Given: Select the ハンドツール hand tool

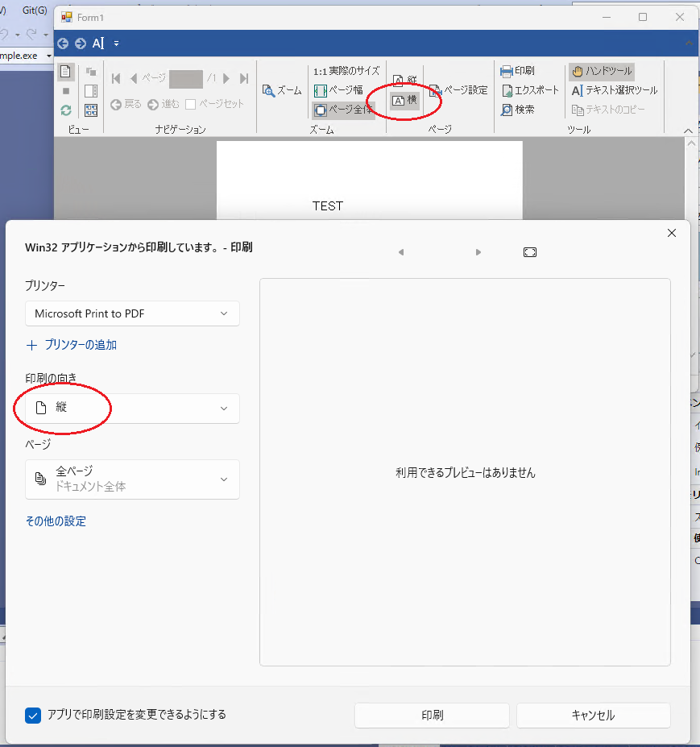Looking at the screenshot, I should pyautogui.click(x=602, y=71).
